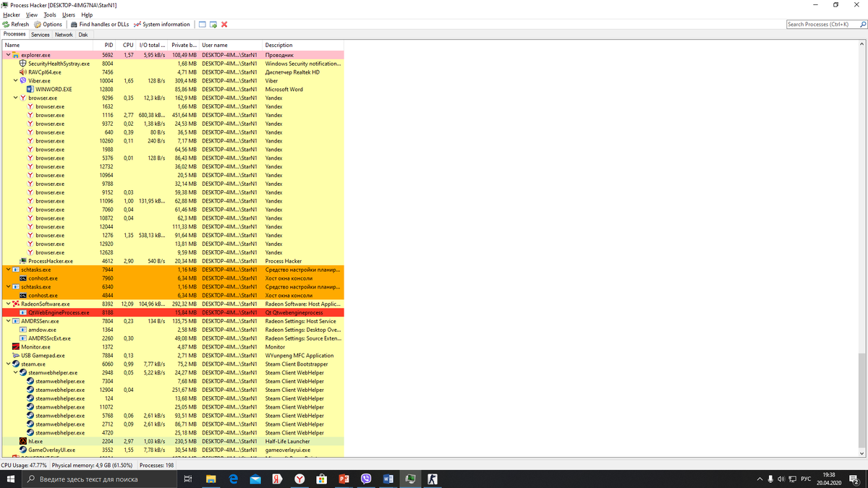Select the QtWebEngineProcess.exe row
The height and width of the screenshot is (488, 868).
click(172, 313)
